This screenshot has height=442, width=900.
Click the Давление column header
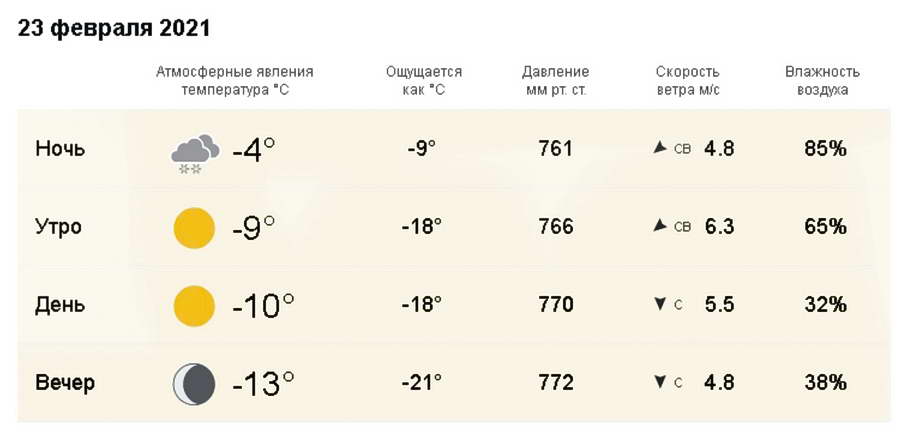555,81
